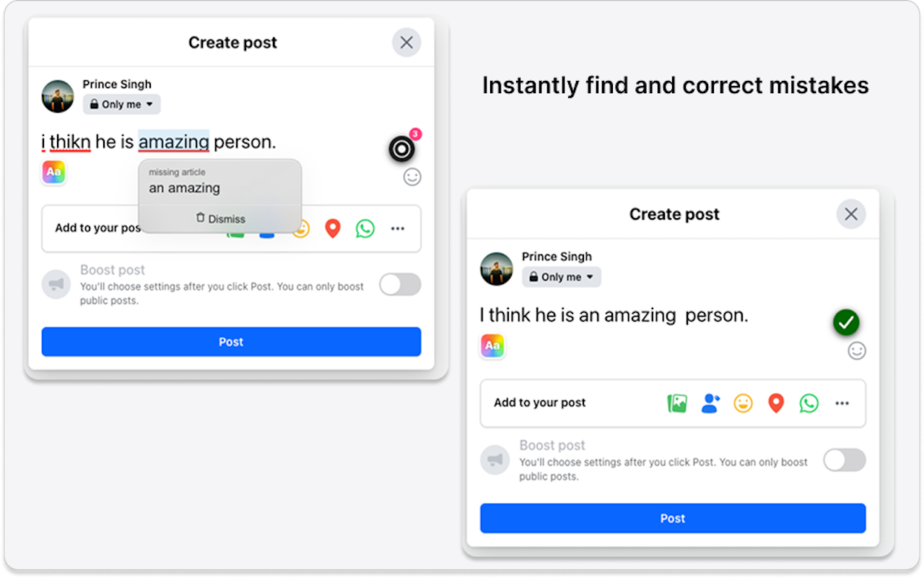Tag people in the right Create post dialog
Image resolution: width=924 pixels, height=578 pixels.
[x=710, y=403]
